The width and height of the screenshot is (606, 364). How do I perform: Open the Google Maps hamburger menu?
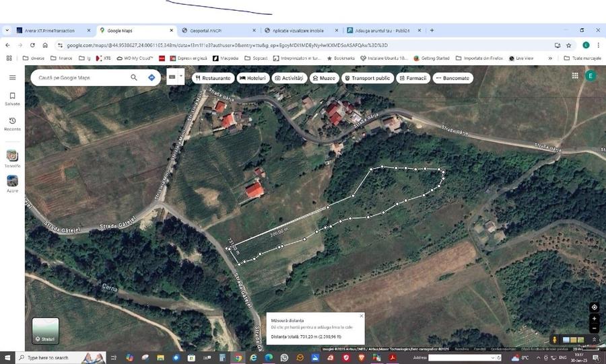(12, 77)
